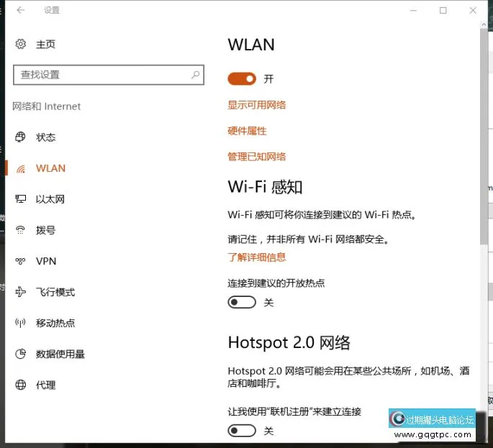493x448 pixels.
Task: Click the 查找设置 search box
Action: pos(109,75)
